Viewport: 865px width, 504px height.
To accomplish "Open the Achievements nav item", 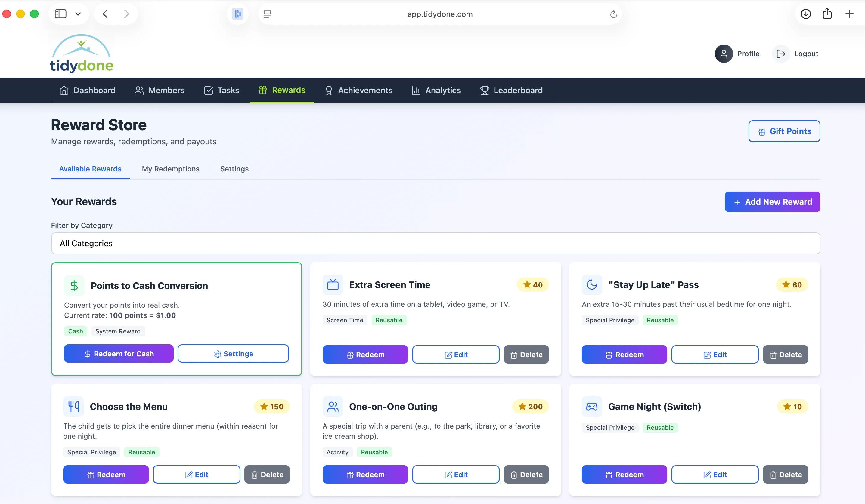I will pos(358,90).
